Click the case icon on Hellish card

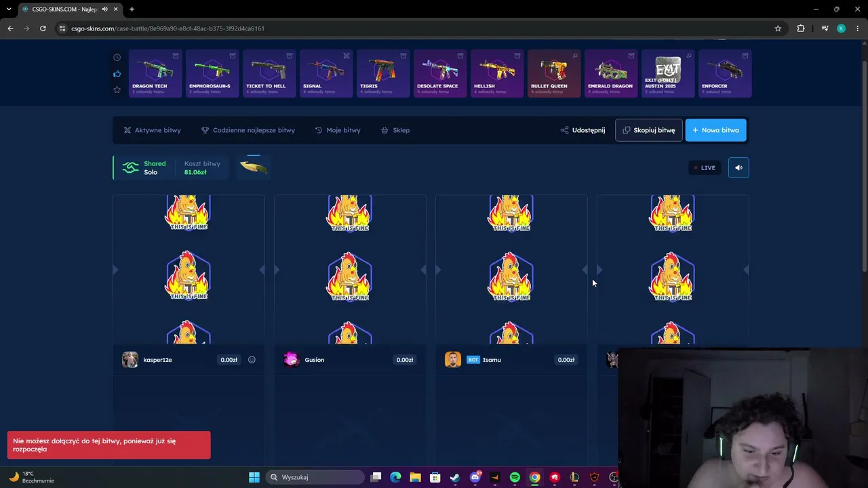[517, 56]
